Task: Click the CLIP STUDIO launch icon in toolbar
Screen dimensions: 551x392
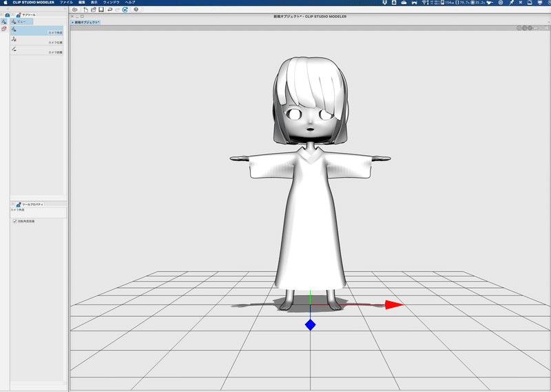Action: coord(74,10)
